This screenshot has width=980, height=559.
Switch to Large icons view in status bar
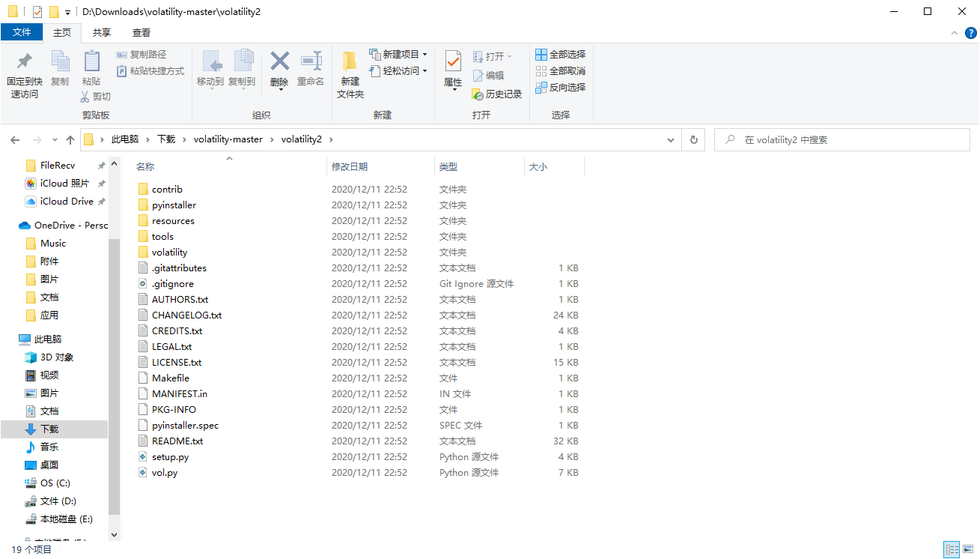click(968, 549)
